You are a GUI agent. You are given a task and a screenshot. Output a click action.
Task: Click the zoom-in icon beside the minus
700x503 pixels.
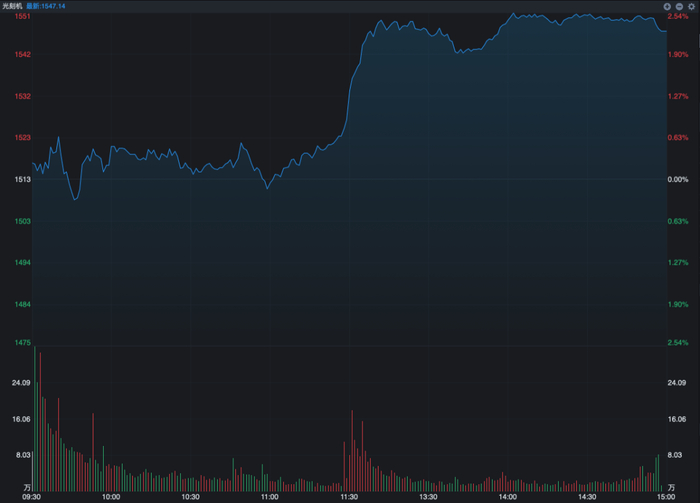[667, 6]
